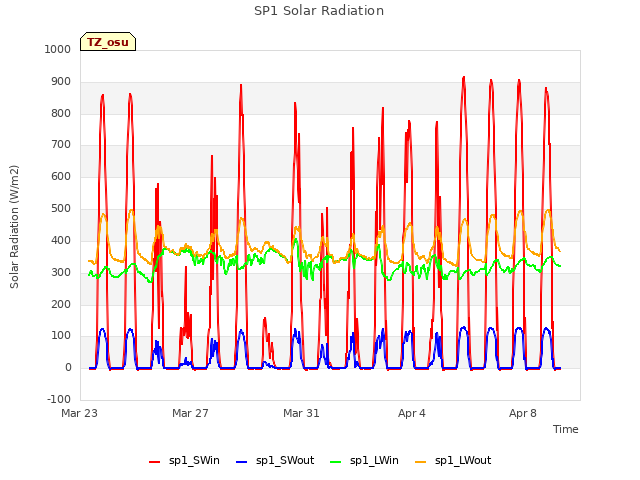The width and height of the screenshot is (640, 480).
Task: Click the Apr 8 x-axis tick label
Action: (x=523, y=413)
